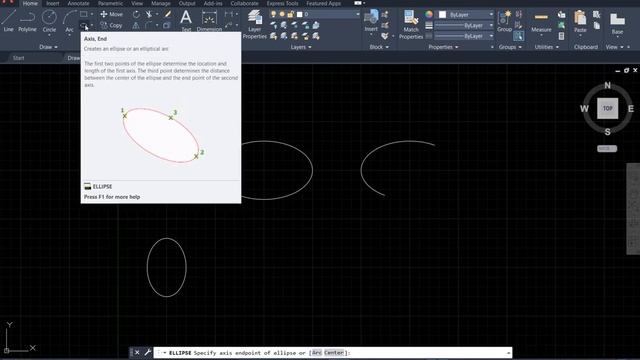Toggle the layer freeze sun icon
The image size is (640, 360).
(x=282, y=14)
